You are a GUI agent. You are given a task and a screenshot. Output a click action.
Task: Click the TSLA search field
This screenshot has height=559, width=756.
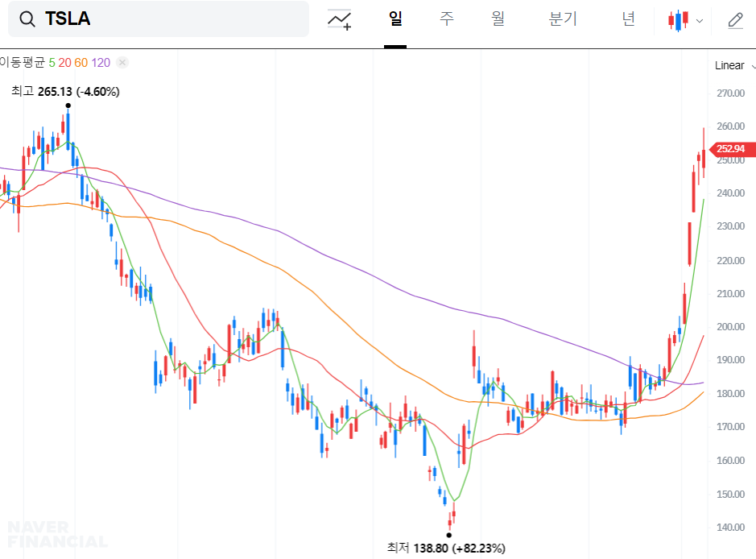pos(159,19)
